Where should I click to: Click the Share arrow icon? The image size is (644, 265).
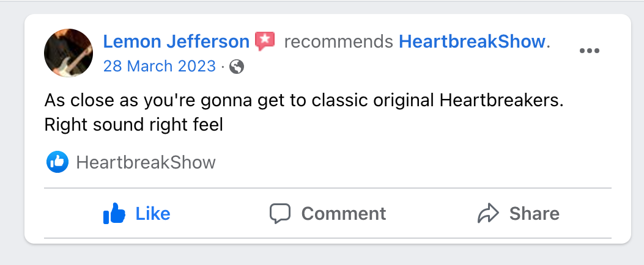488,214
